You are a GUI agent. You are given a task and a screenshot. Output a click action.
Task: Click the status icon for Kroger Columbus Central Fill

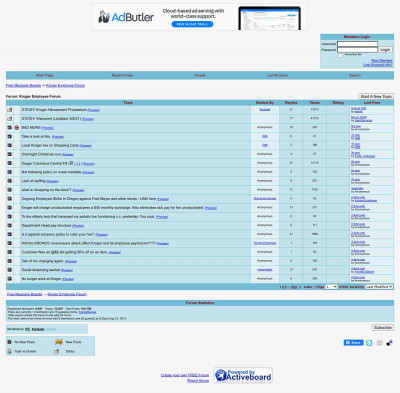point(10,163)
